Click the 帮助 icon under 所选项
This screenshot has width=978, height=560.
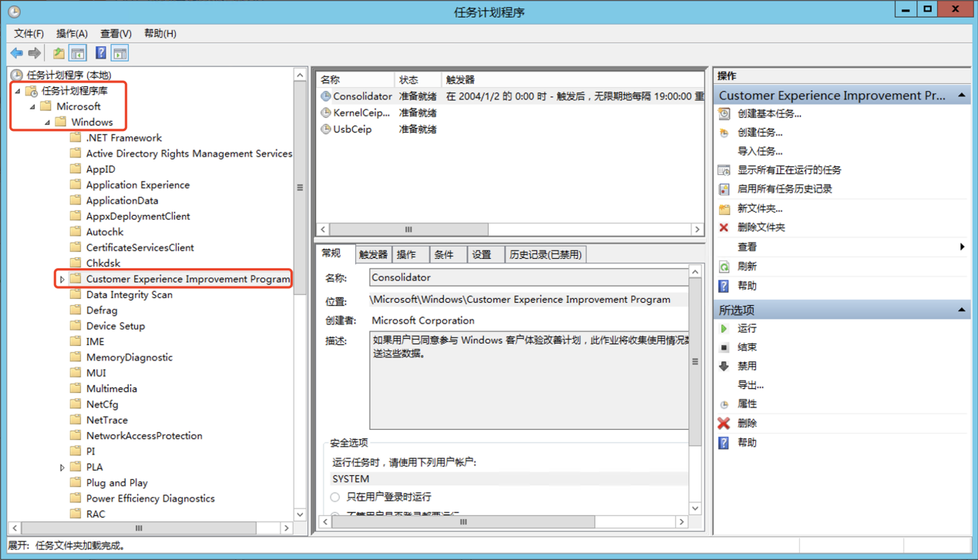click(x=724, y=443)
